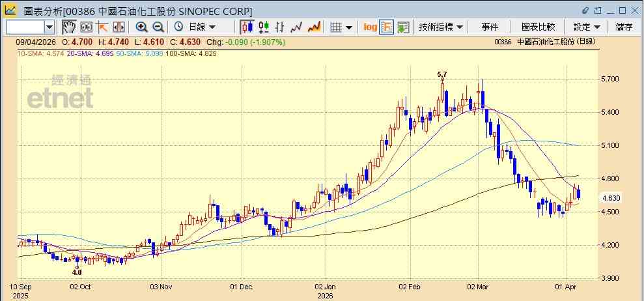The width and height of the screenshot is (644, 301).
Task: Click the green export/download chart icon
Action: (x=403, y=27)
